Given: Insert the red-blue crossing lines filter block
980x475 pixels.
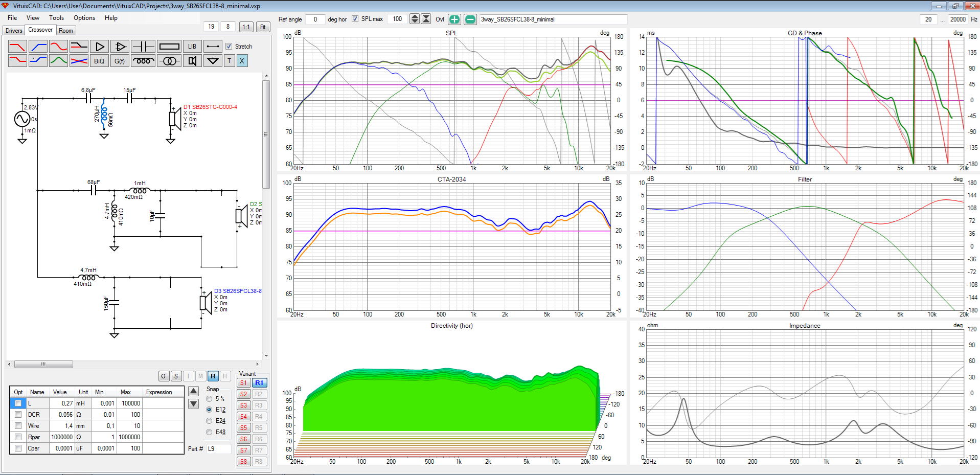Looking at the screenshot, I should point(79,61).
